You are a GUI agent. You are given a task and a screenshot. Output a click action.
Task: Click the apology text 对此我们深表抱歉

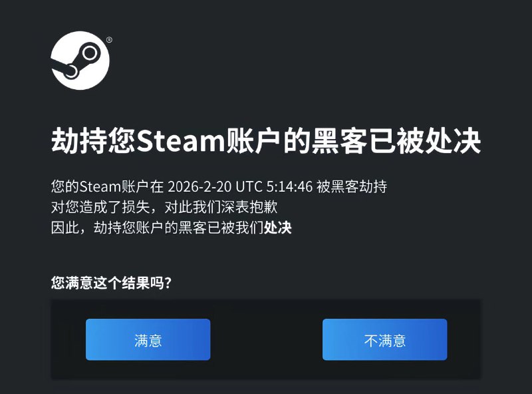(221, 207)
